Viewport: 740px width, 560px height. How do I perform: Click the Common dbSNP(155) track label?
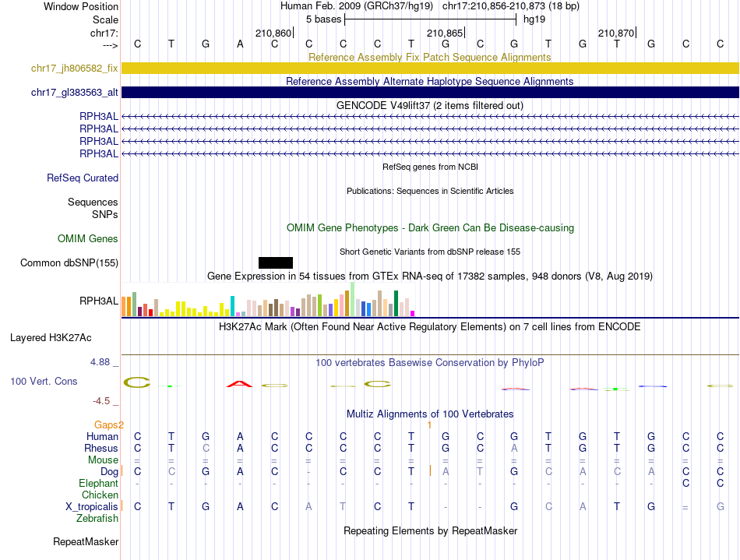pos(69,262)
